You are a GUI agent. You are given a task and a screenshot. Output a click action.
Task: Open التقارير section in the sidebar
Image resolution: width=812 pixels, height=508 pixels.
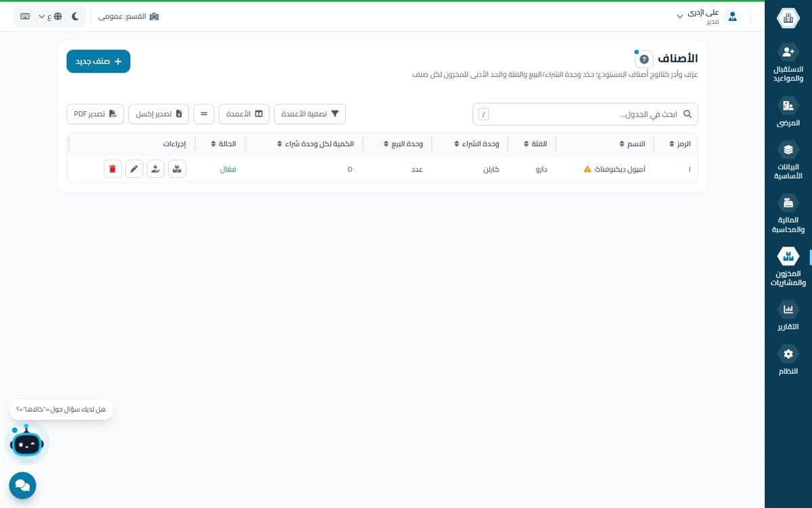pyautogui.click(x=788, y=316)
